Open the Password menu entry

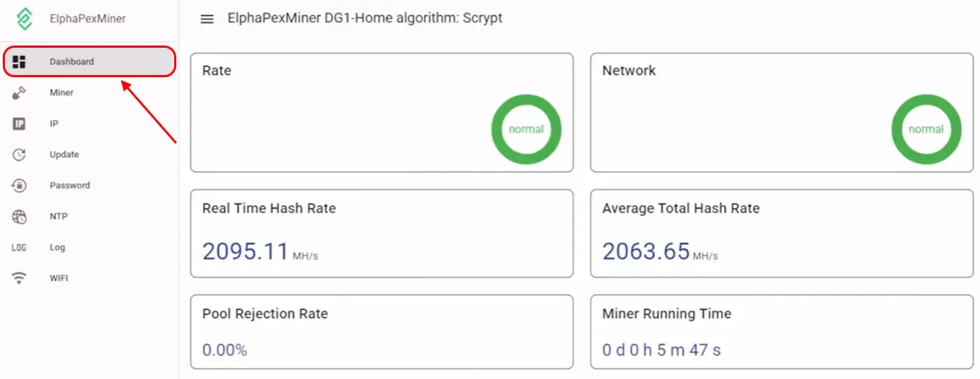[70, 185]
